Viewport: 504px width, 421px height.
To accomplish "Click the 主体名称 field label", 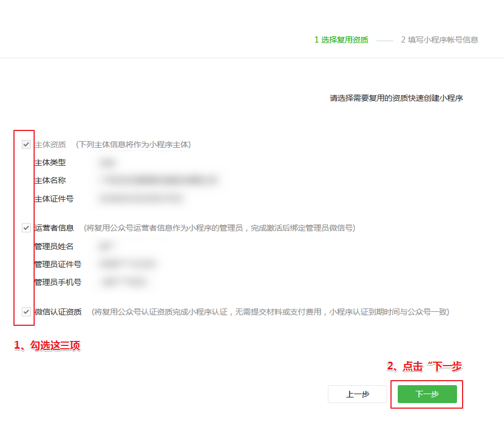I will [50, 180].
